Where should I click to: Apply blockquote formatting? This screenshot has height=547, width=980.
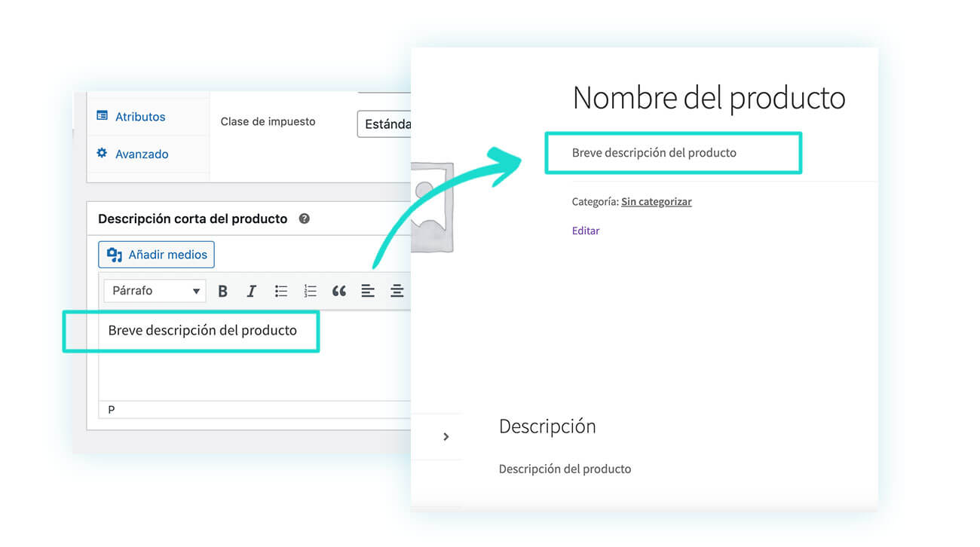[x=339, y=291]
